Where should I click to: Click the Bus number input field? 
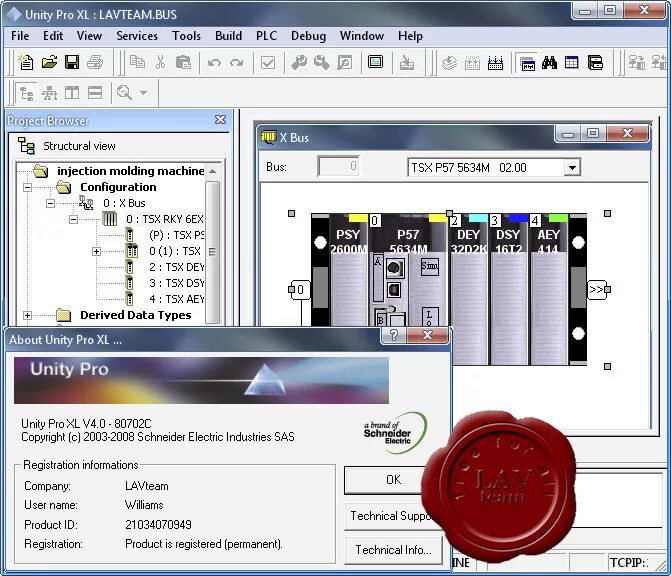[x=338, y=166]
